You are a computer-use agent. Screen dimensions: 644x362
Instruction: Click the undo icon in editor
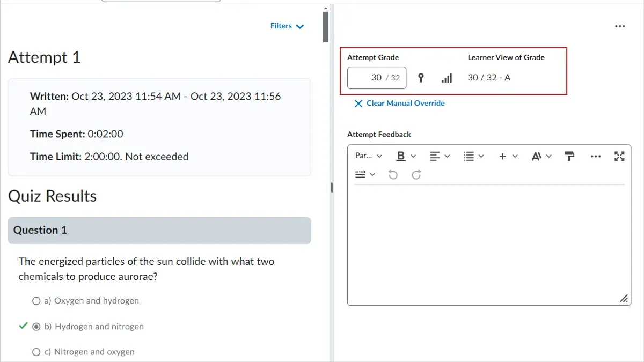pos(393,175)
